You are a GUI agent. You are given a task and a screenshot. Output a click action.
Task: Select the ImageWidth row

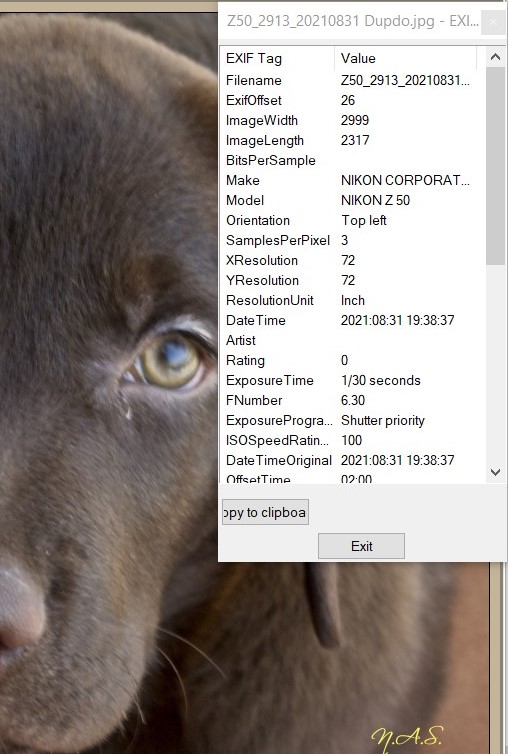click(x=353, y=120)
